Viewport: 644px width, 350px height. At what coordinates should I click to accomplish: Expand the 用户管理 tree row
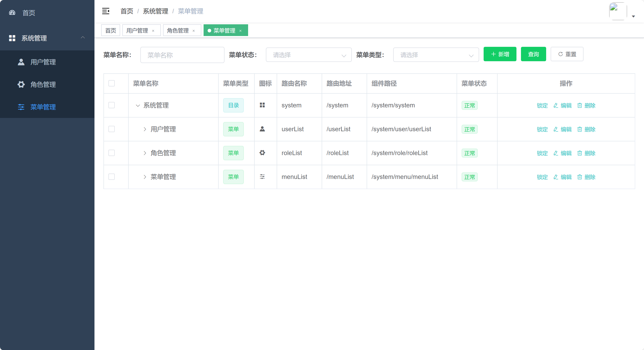(x=145, y=129)
